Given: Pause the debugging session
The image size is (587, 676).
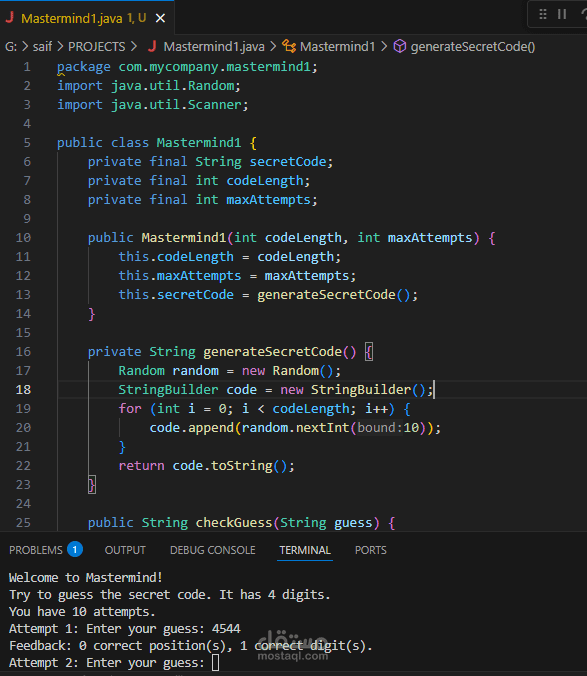Looking at the screenshot, I should (x=562, y=14).
